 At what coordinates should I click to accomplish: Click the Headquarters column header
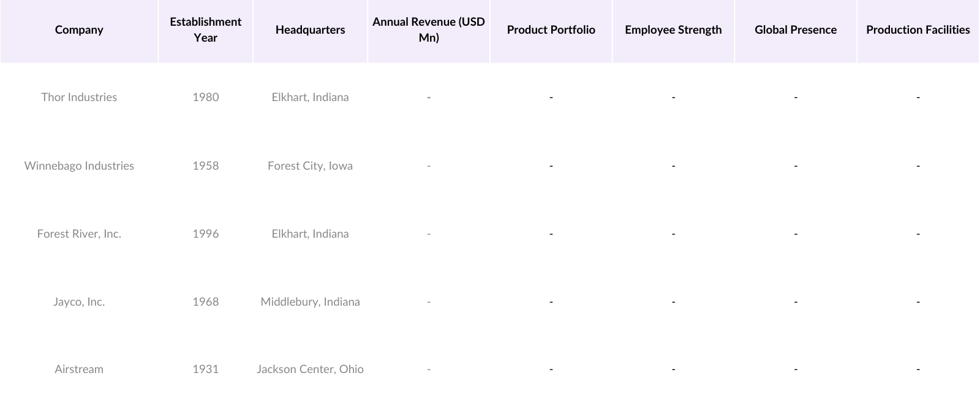click(310, 30)
